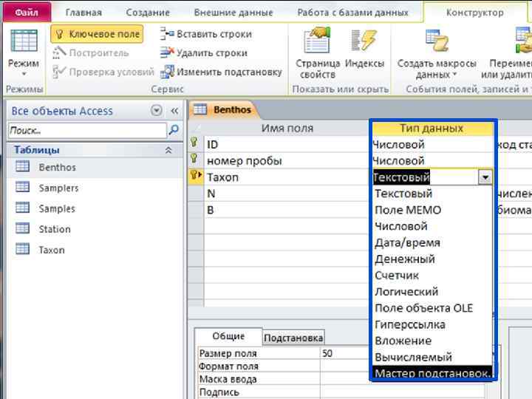Open the Файл tab
The height and width of the screenshot is (399, 532).
pos(27,13)
